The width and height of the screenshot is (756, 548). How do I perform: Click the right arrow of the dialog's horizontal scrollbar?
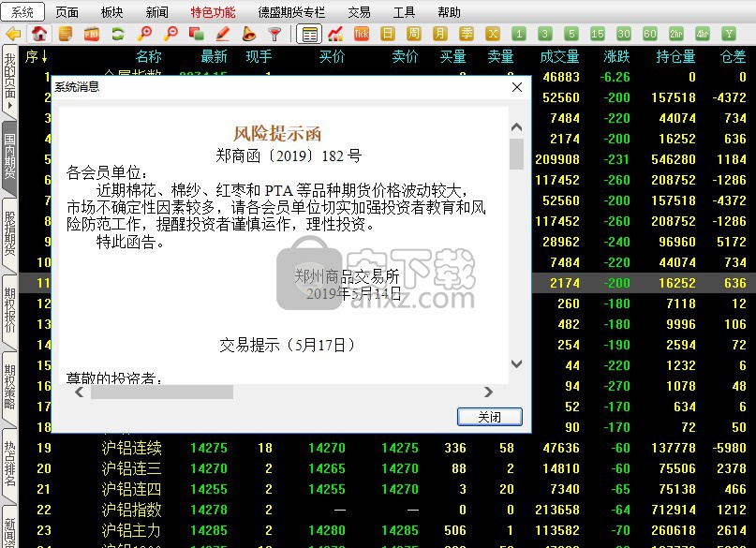click(488, 392)
